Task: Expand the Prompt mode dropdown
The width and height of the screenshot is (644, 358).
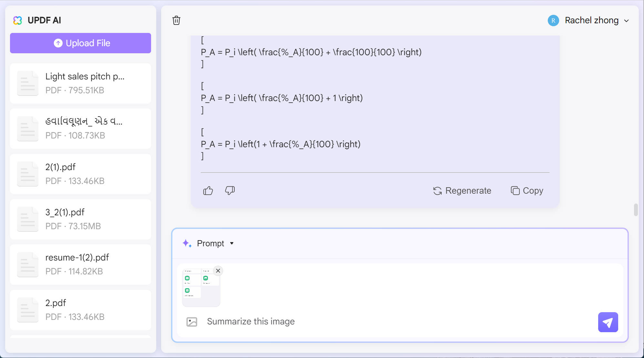Action: [x=232, y=243]
